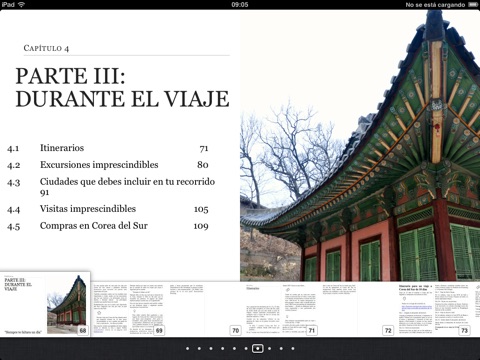Tap the 09:05 clock in the status bar
This screenshot has width=480, height=360.
(x=240, y=4)
